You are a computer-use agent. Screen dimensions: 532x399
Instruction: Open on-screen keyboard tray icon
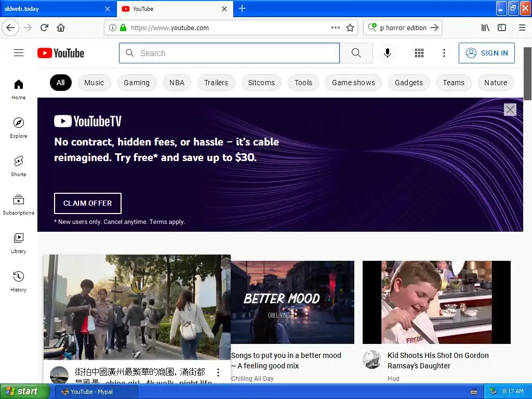(474, 392)
